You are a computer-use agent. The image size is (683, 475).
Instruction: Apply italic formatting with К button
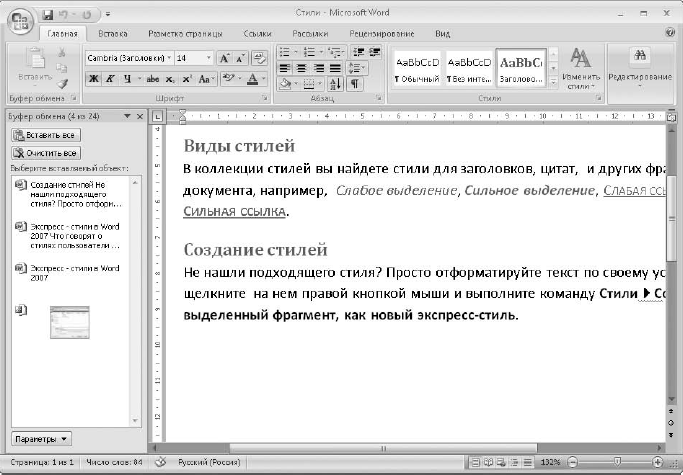pos(109,78)
